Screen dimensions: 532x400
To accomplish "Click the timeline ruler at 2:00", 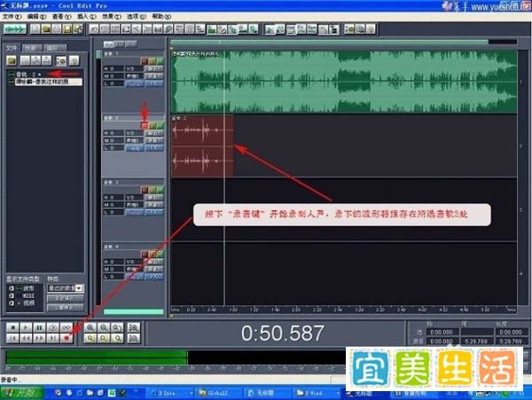I will coord(295,310).
